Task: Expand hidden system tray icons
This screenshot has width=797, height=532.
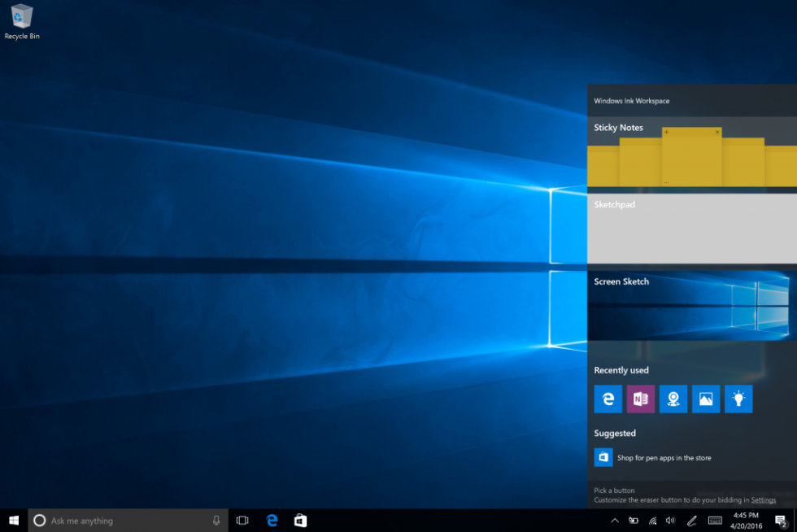Action: click(x=615, y=521)
